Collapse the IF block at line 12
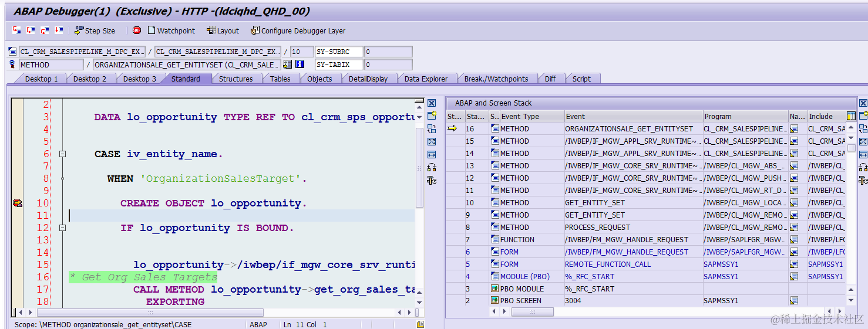 point(62,228)
